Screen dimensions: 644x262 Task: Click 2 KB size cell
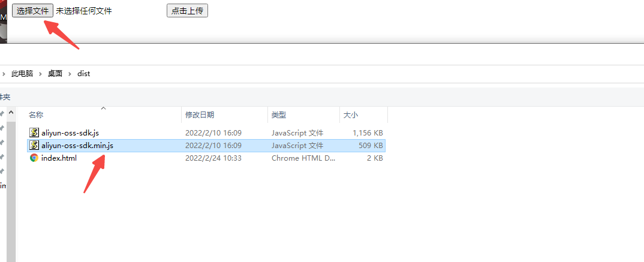click(375, 158)
